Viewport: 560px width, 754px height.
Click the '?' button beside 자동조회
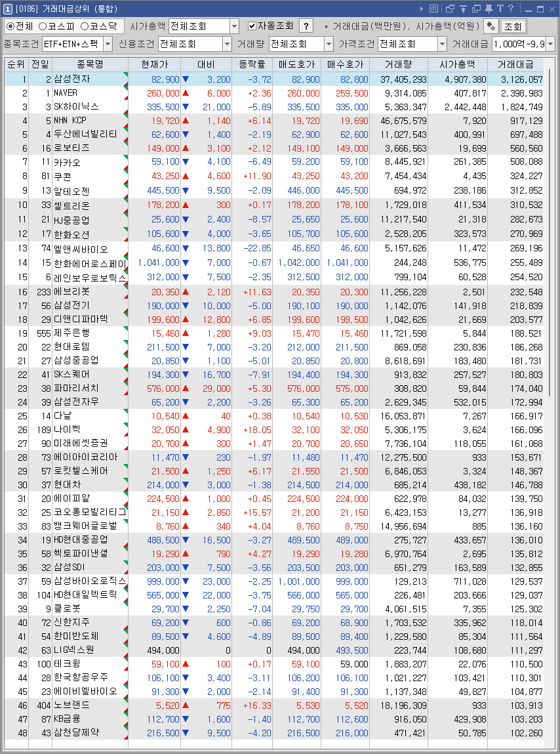306,26
